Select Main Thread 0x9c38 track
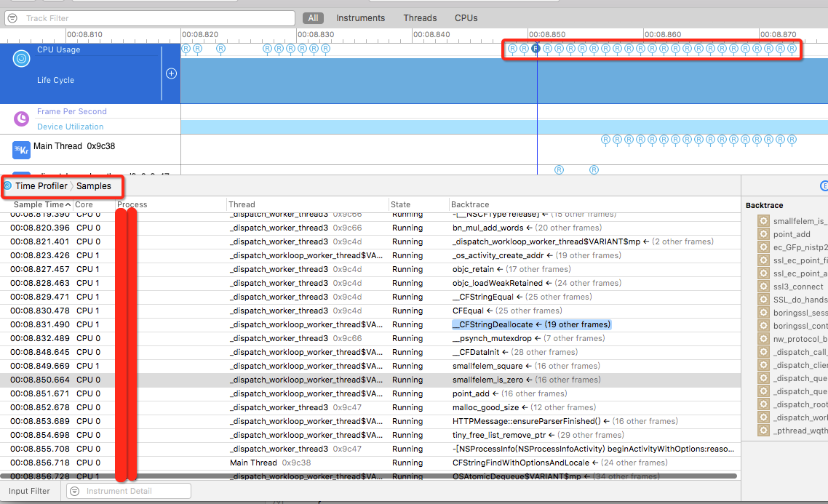The width and height of the screenshot is (828, 504). (74, 146)
